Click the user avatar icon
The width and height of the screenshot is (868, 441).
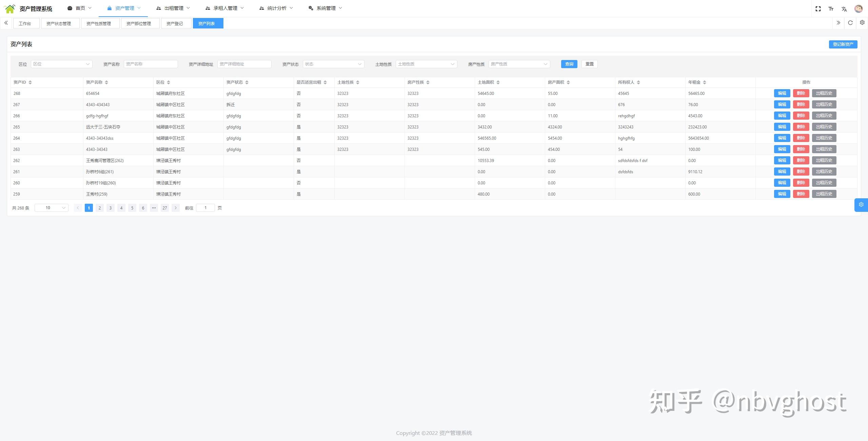[858, 9]
